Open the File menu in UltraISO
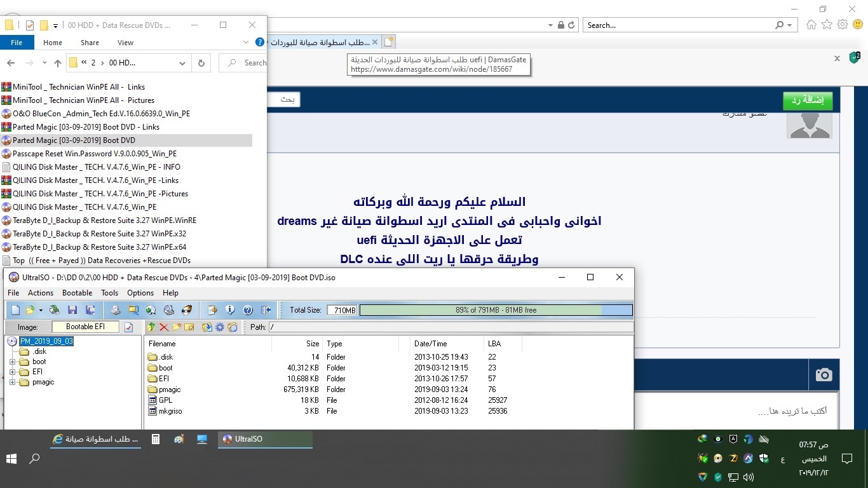Image resolution: width=868 pixels, height=488 pixels. click(x=13, y=293)
